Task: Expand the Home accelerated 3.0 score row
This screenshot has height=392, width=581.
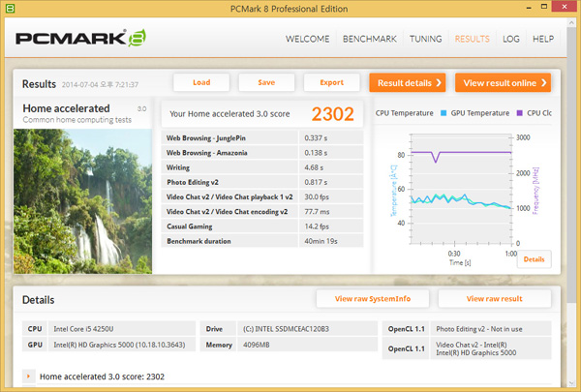Action: (28, 377)
